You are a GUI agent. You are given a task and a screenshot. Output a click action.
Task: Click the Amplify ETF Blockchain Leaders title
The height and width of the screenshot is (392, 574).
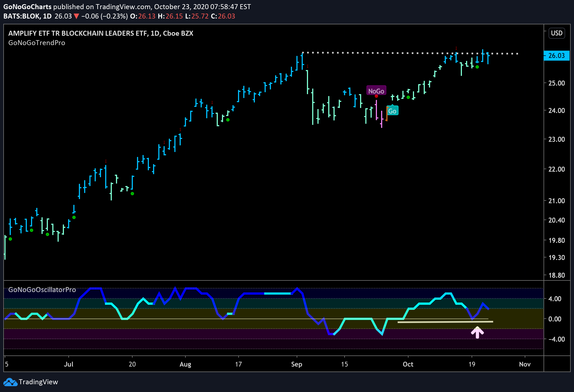[101, 33]
